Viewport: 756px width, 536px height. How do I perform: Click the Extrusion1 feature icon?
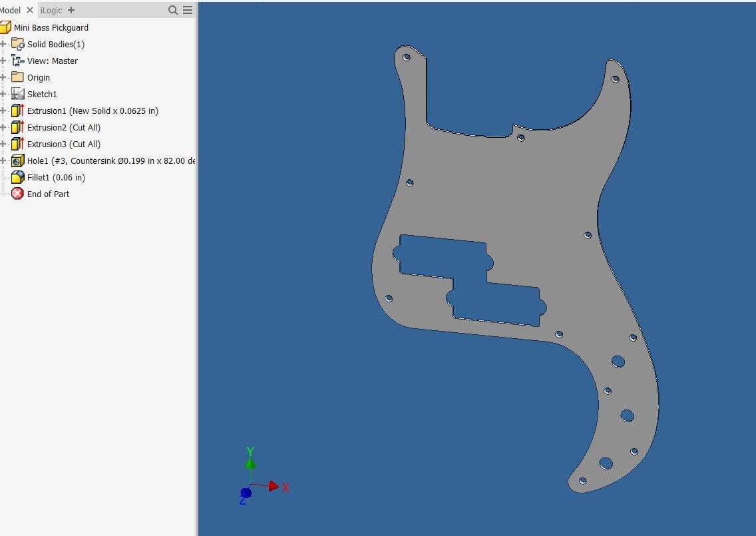(x=17, y=111)
